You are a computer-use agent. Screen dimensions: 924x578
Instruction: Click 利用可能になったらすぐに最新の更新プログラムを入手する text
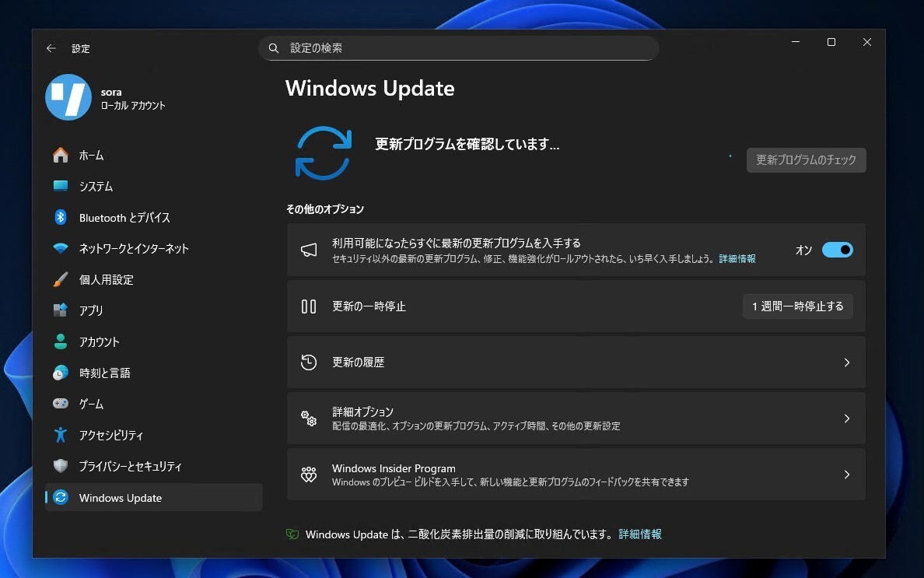[456, 243]
